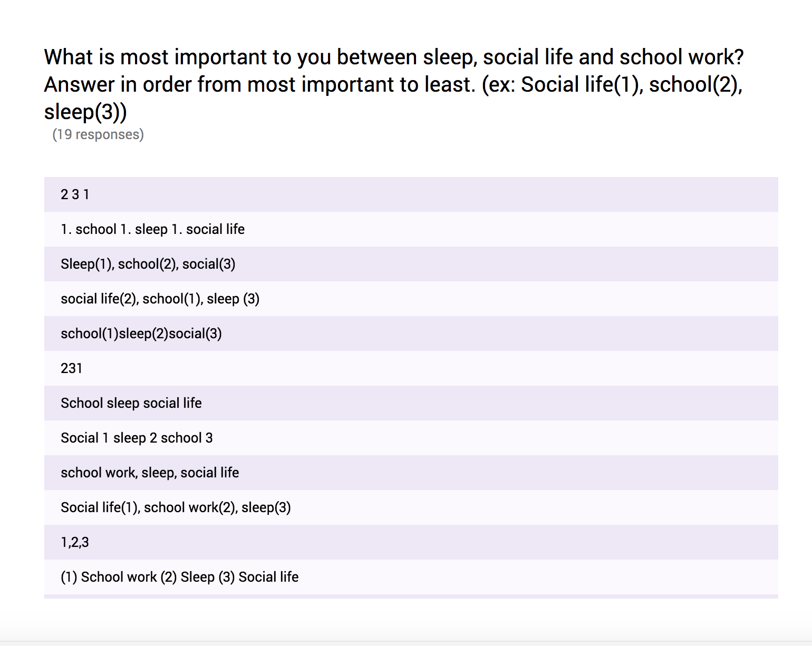The height and width of the screenshot is (646, 812).
Task: Click the word 'sleep(3))' in the question
Action: 85,112
